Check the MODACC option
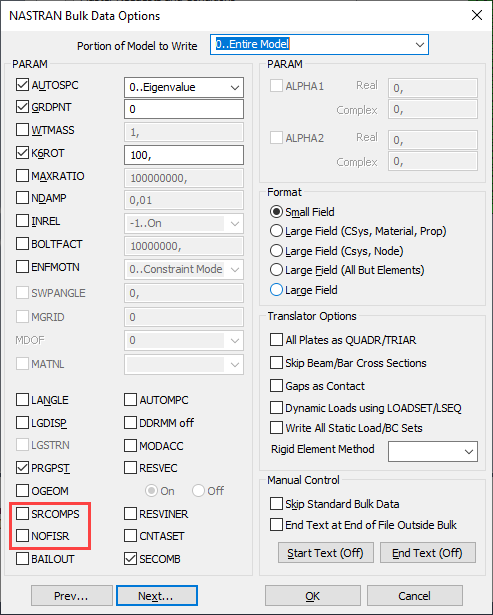Viewport: 493px width, 615px height. 130,445
